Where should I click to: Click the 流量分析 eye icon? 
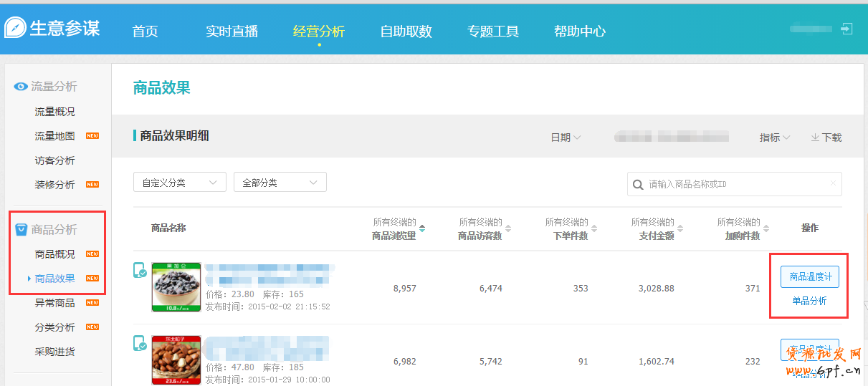point(21,87)
